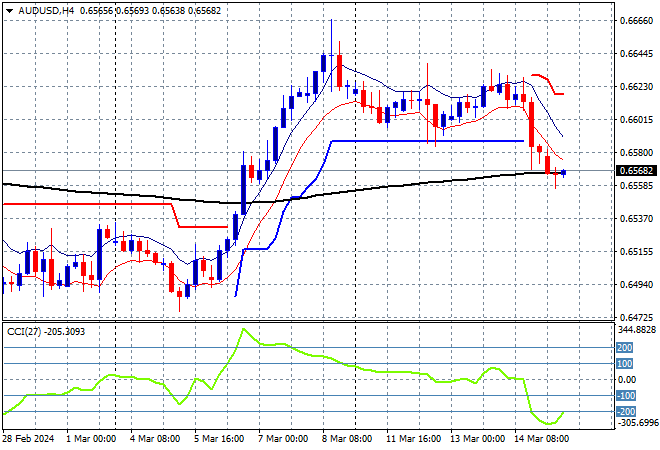Click the 0.66660 price axis label

tap(636, 20)
